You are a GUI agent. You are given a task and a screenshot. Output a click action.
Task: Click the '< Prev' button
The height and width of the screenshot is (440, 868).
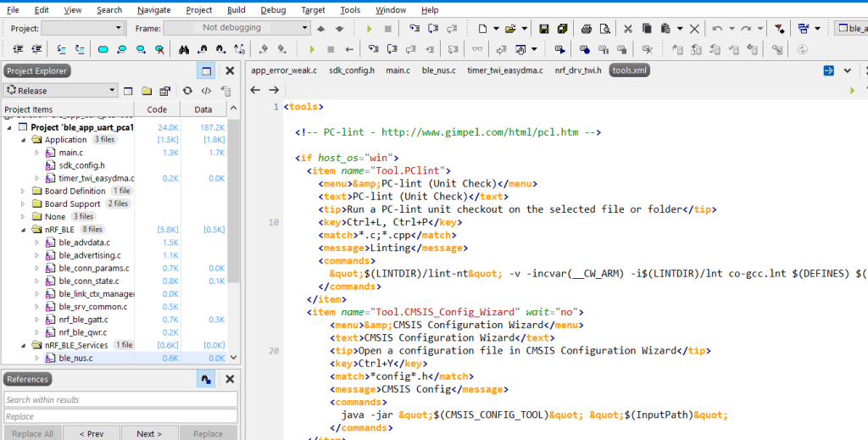92,433
